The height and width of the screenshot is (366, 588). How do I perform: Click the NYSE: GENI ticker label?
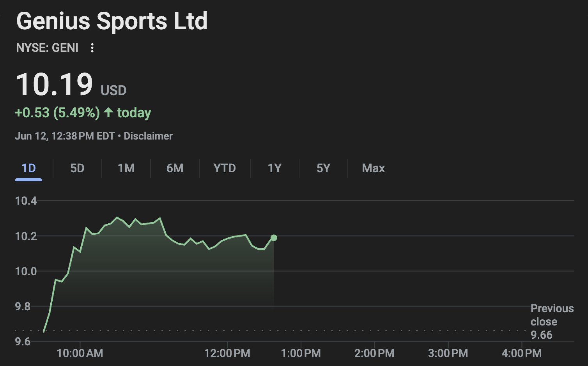[x=47, y=48]
